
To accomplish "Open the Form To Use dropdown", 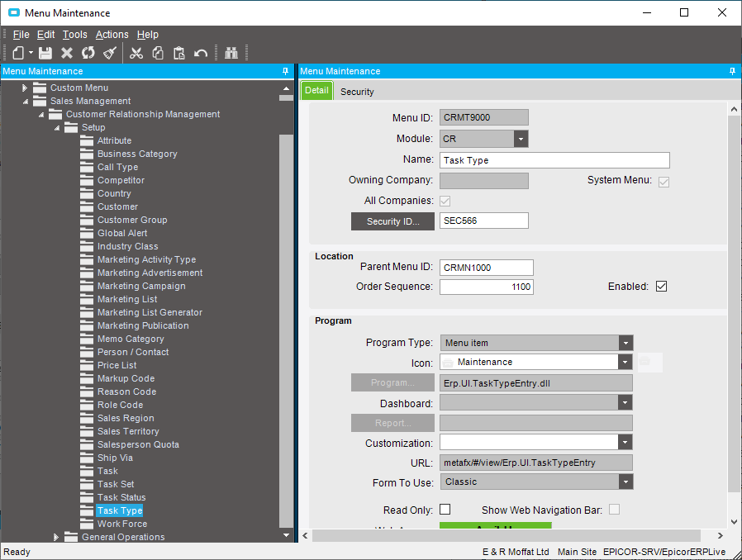I will (625, 482).
